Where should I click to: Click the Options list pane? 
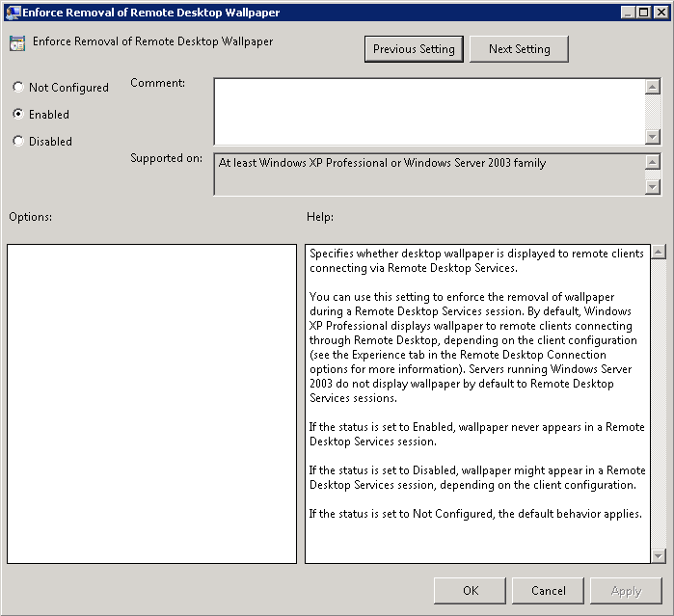pyautogui.click(x=151, y=404)
